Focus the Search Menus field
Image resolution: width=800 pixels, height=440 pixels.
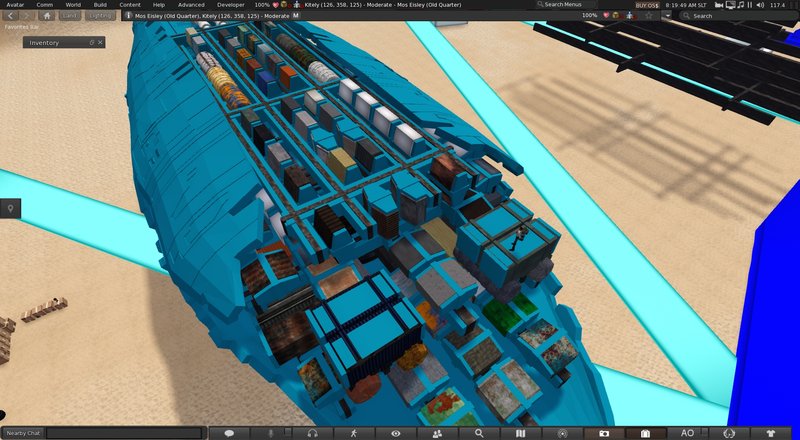point(566,5)
